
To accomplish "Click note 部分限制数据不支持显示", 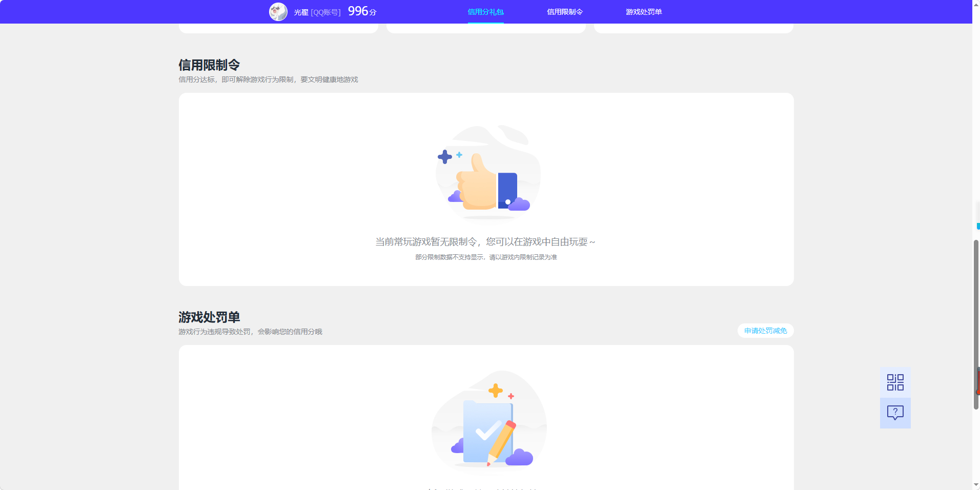I will coord(450,257).
